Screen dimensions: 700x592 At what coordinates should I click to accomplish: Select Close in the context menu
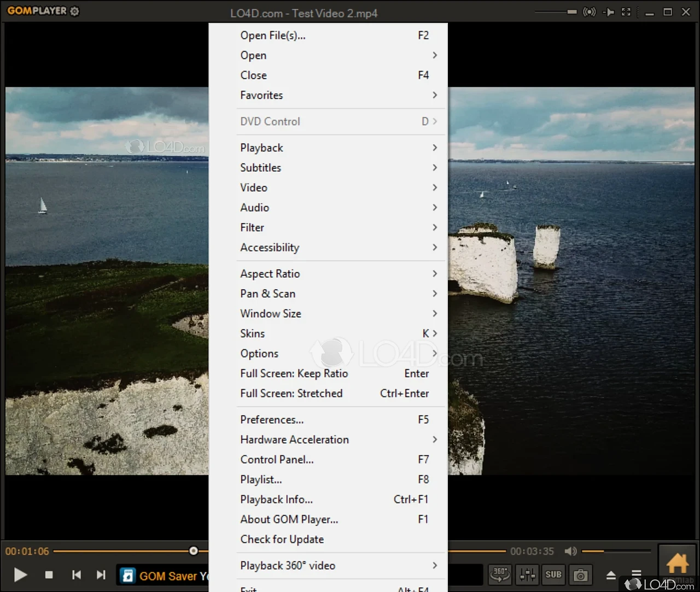coord(328,75)
